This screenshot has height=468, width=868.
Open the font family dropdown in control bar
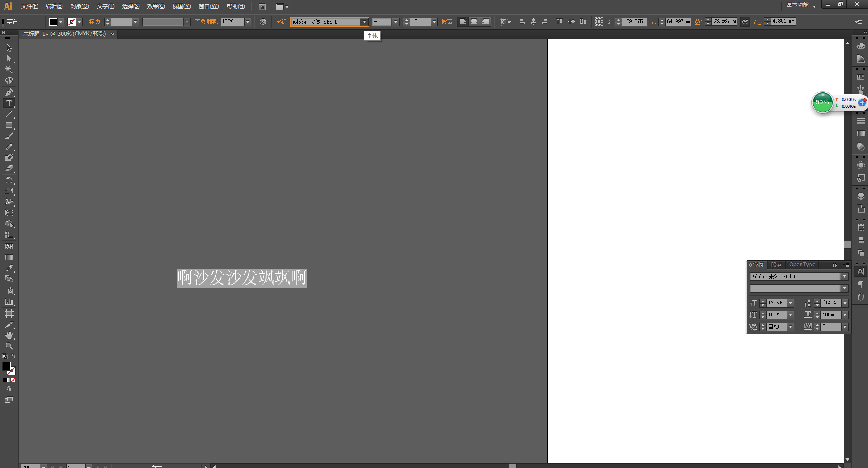[x=364, y=22]
